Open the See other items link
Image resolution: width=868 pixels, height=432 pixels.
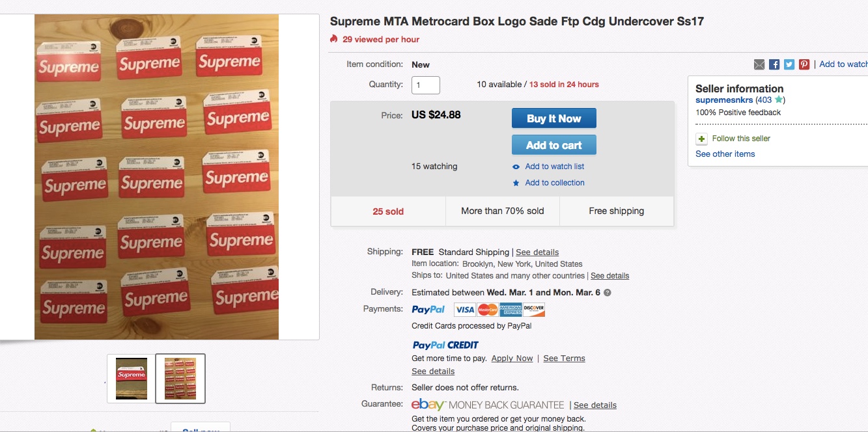(x=725, y=154)
